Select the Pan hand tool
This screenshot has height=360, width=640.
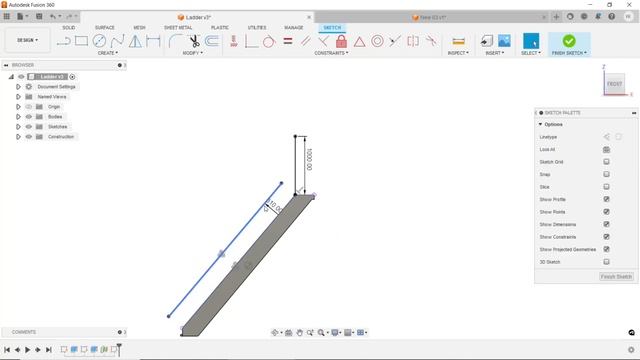[300, 333]
